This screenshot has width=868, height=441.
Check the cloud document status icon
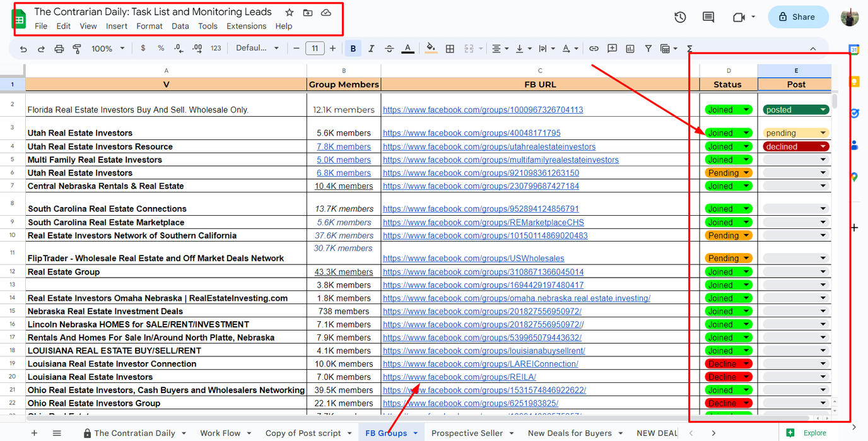coord(325,12)
